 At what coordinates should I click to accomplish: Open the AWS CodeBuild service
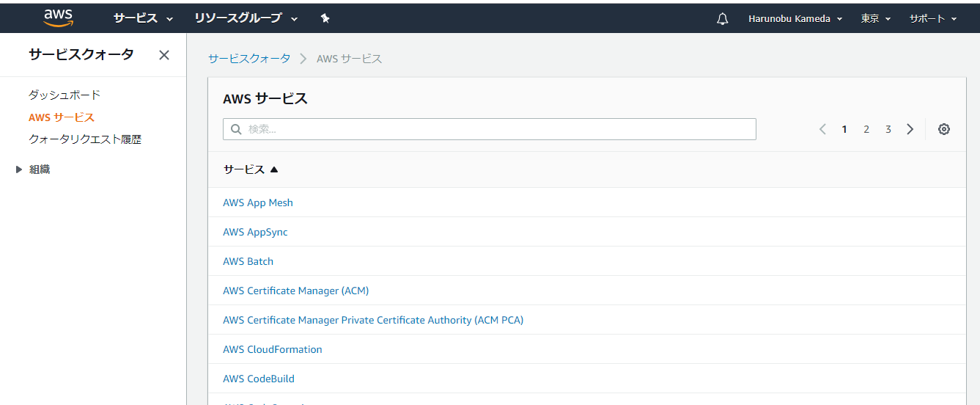click(259, 379)
